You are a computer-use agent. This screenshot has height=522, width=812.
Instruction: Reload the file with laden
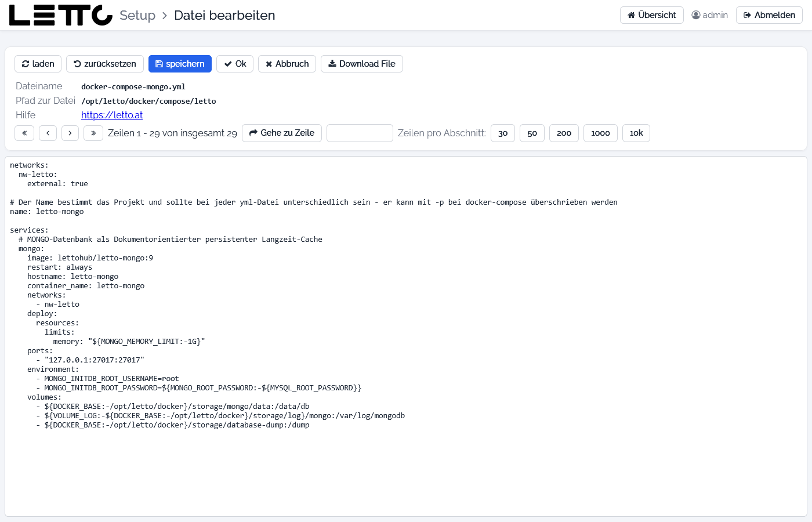tap(38, 64)
